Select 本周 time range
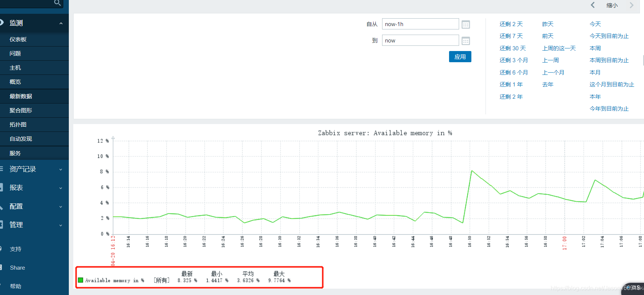 [x=595, y=48]
